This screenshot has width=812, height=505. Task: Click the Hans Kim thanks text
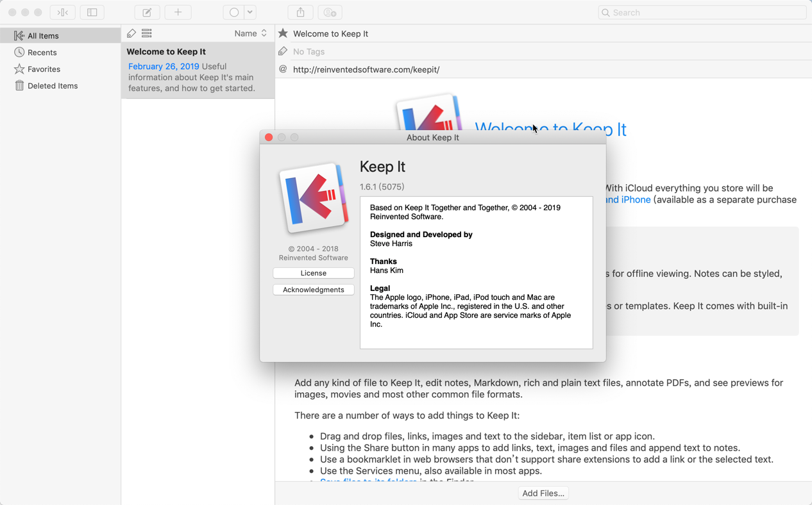pyautogui.click(x=387, y=270)
